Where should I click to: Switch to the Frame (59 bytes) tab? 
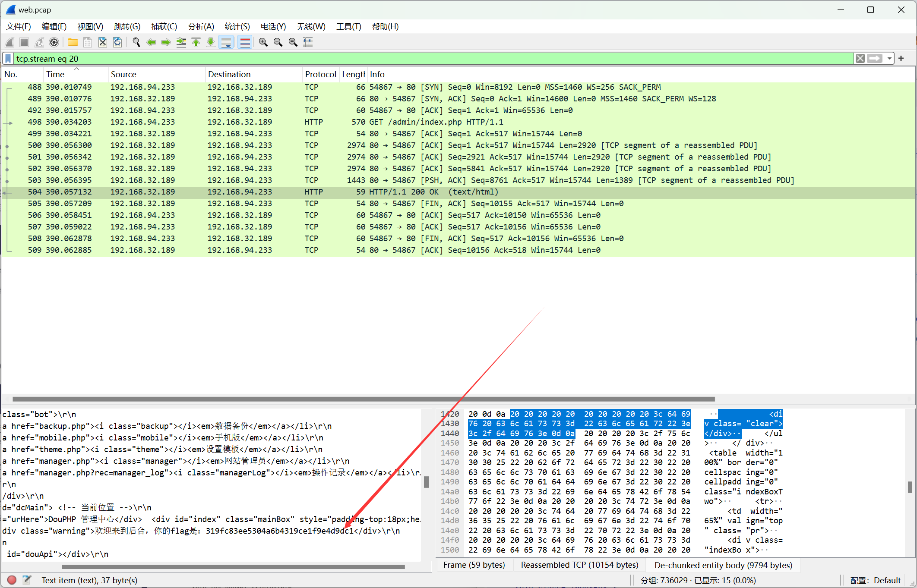pyautogui.click(x=474, y=565)
